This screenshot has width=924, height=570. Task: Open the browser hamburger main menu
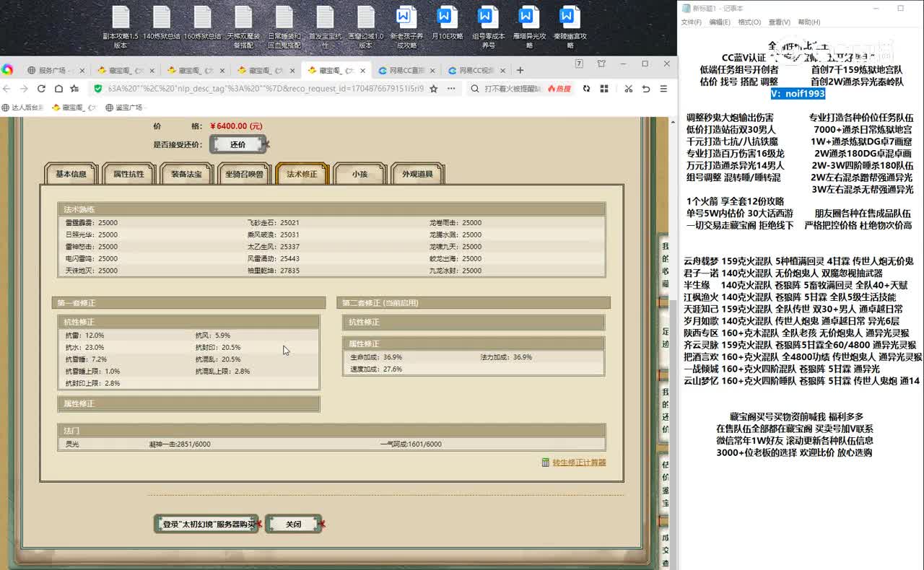[663, 89]
